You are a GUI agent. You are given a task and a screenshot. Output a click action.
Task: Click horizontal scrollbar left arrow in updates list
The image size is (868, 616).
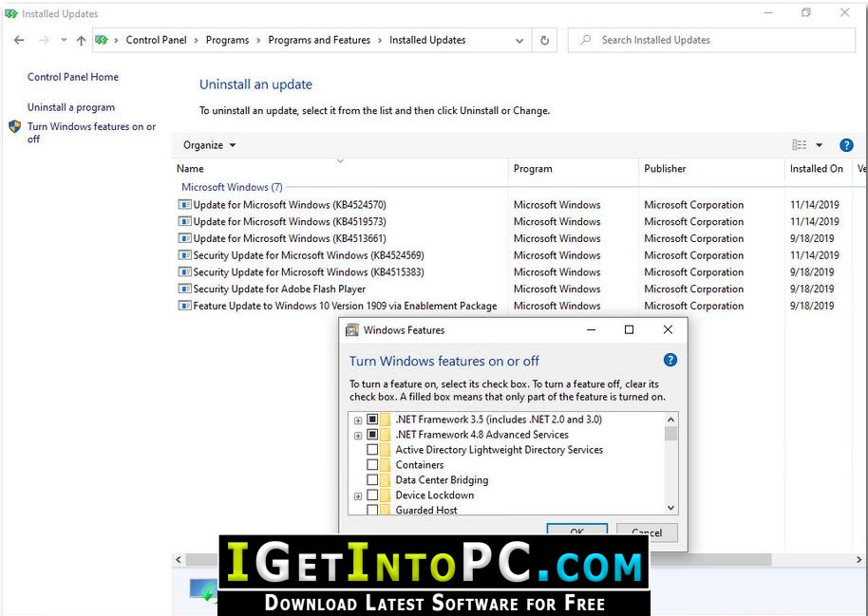[x=179, y=560]
